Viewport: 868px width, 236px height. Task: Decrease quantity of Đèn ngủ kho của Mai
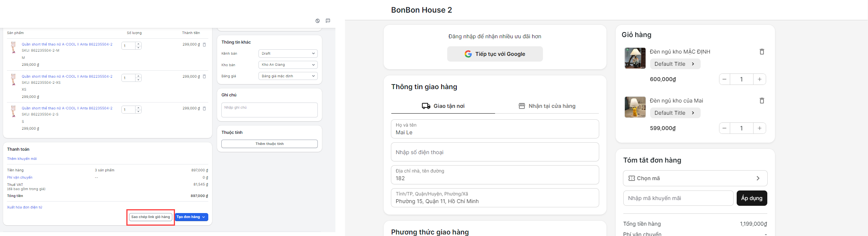[x=724, y=128]
